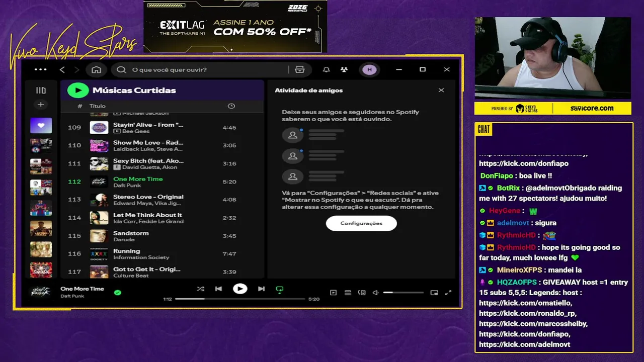Open the 'Sandstorm' album cover thumbnail
The image size is (644, 362).
click(x=99, y=236)
